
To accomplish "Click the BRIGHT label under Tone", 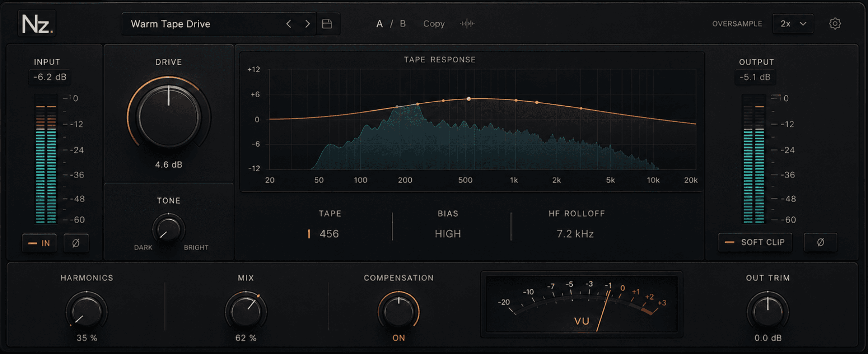I will (x=196, y=247).
